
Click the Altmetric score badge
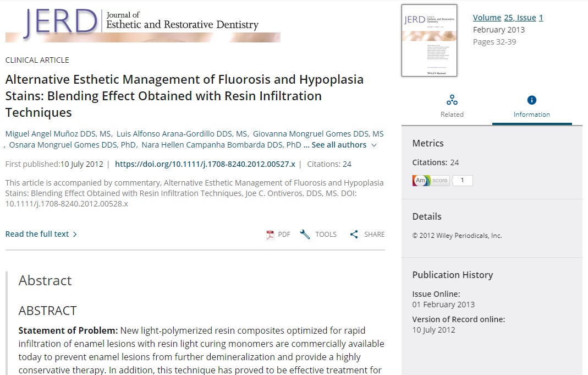tap(431, 181)
